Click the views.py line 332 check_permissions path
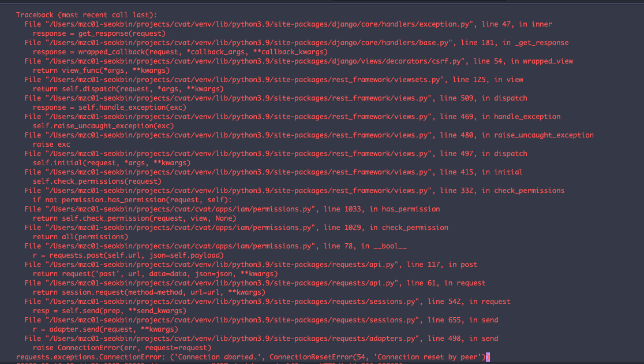This screenshot has height=364, width=644. pos(294,191)
